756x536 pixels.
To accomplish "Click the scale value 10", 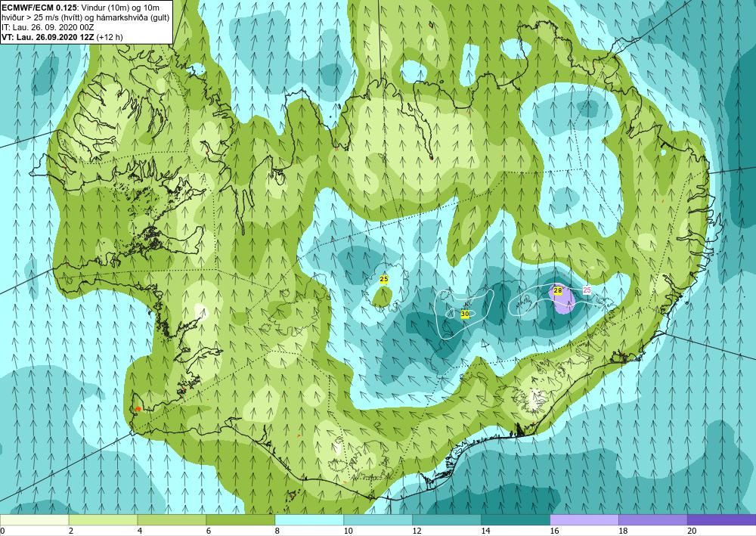I will tap(348, 531).
